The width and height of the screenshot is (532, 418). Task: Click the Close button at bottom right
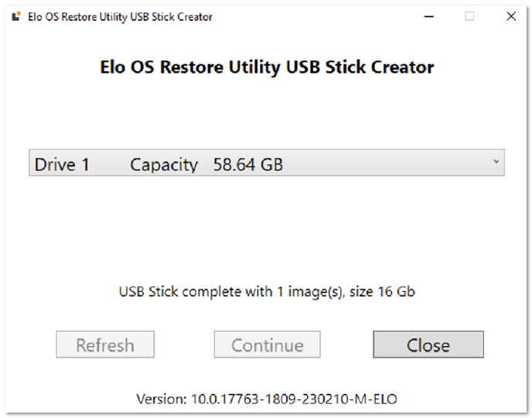(x=428, y=344)
